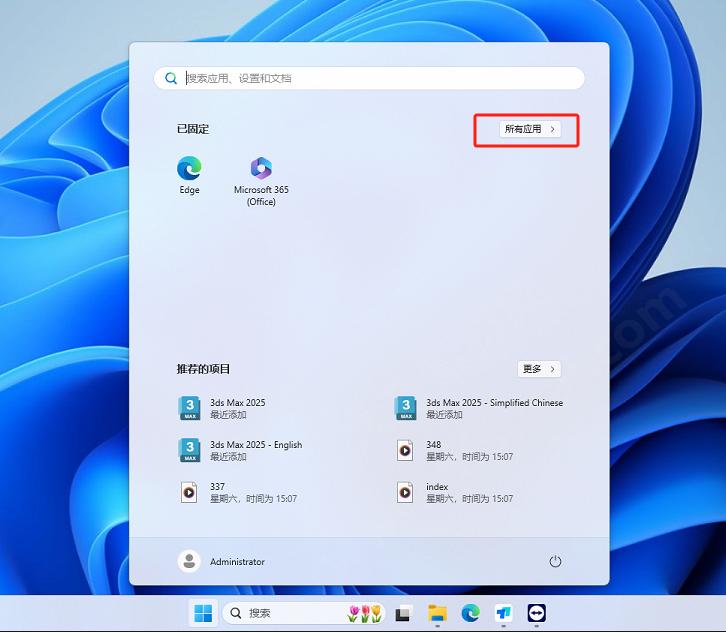Click the 已固定 pinned heading
This screenshot has width=726, height=632.
click(193, 129)
